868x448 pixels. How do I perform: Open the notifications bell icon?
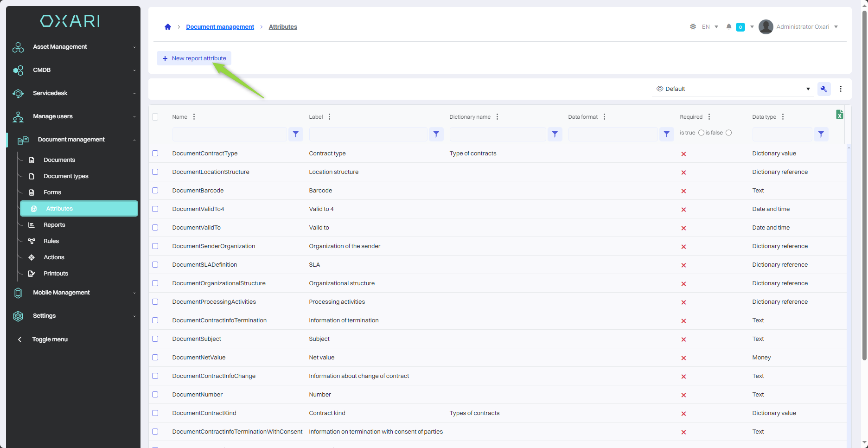coord(728,27)
